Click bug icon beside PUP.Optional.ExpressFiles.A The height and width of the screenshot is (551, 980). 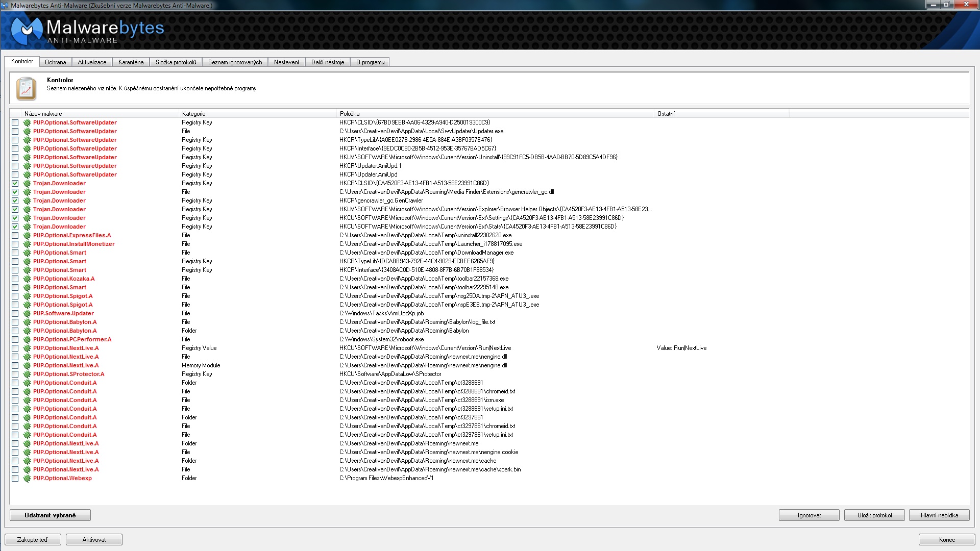pos(27,236)
